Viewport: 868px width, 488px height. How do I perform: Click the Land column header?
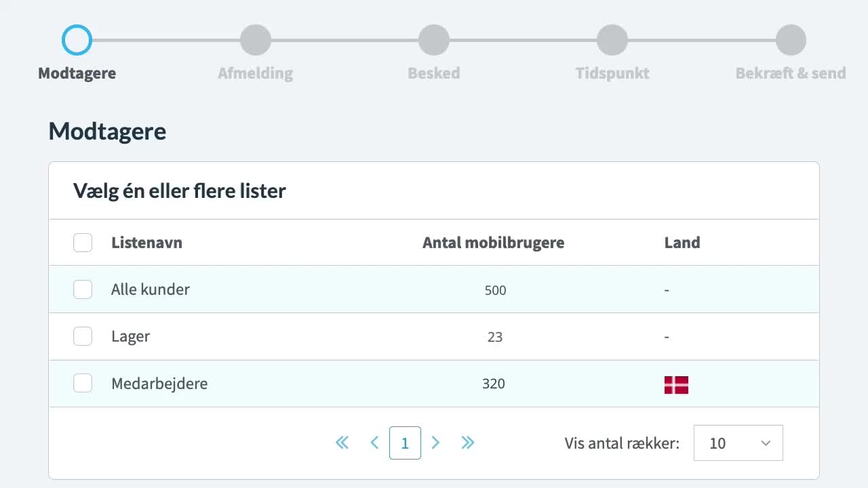click(x=682, y=243)
